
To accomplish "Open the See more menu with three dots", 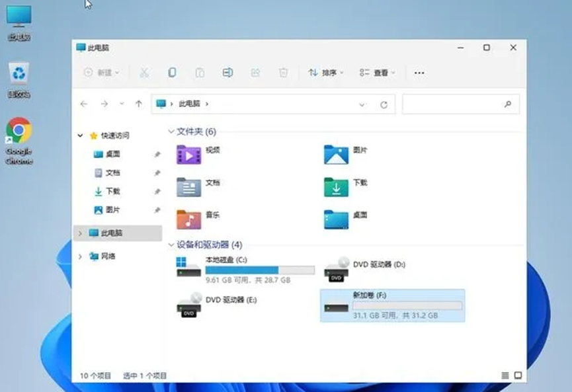I will coord(419,72).
